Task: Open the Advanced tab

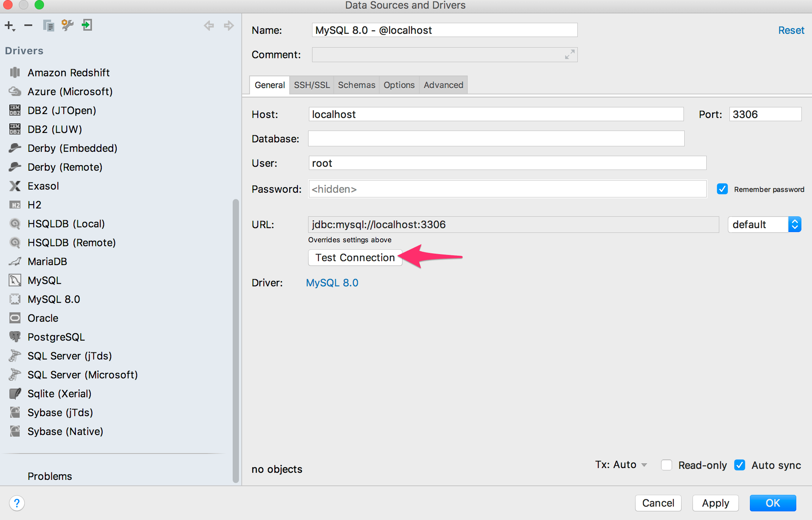Action: (x=443, y=85)
